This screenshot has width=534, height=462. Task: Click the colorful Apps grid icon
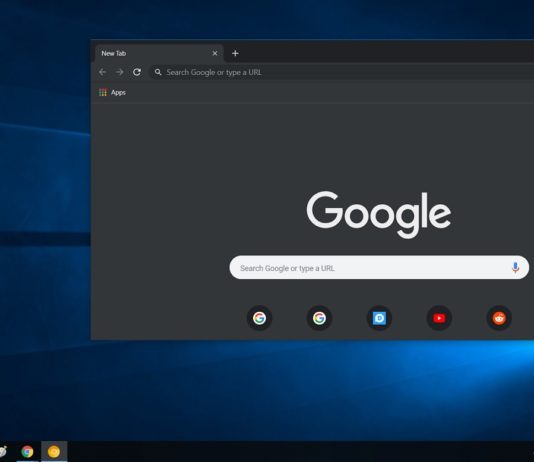pos(103,92)
